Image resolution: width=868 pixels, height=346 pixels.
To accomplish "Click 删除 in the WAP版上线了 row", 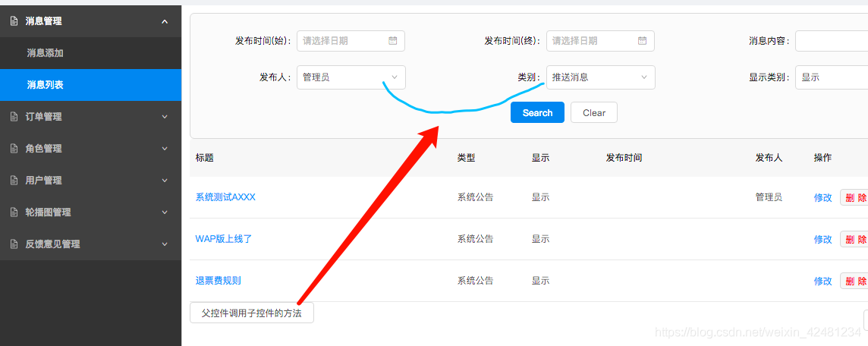I will [x=854, y=239].
